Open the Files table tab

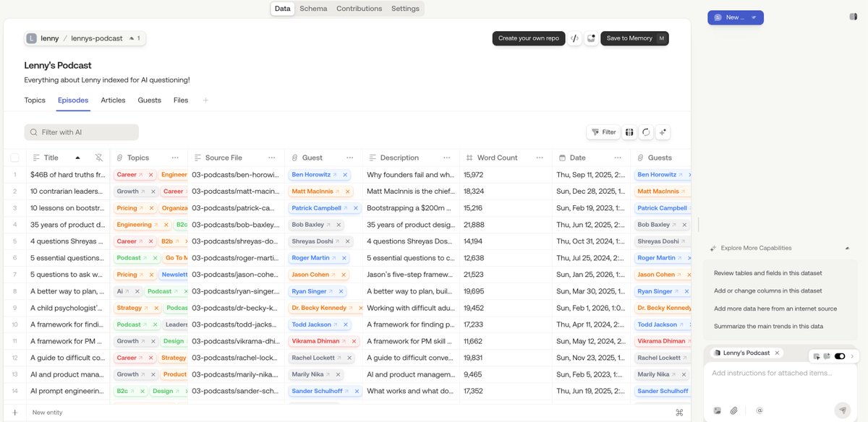pos(181,100)
